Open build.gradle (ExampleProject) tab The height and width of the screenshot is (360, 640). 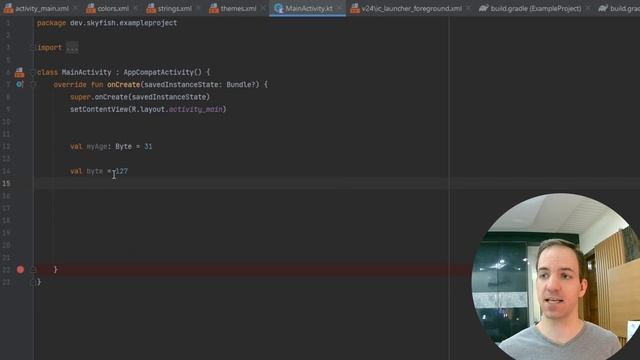tap(536, 8)
